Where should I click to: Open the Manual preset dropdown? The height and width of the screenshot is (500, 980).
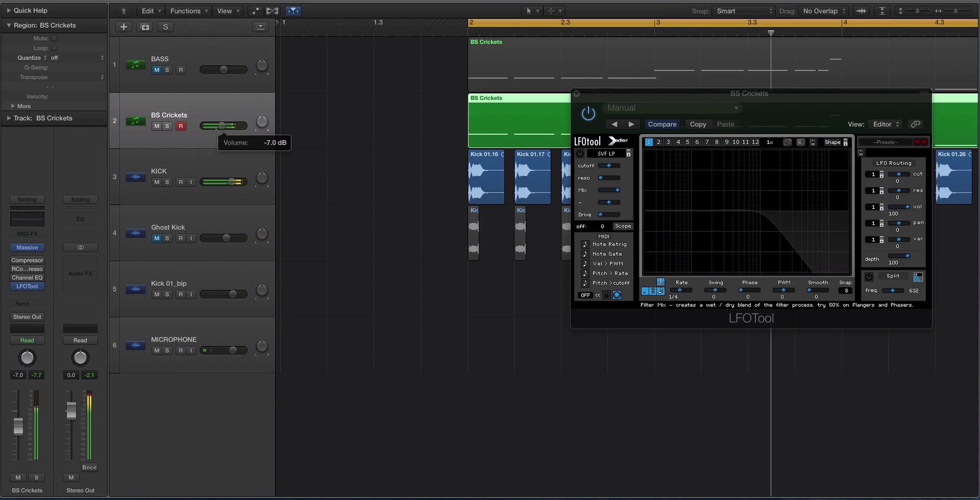click(x=672, y=108)
